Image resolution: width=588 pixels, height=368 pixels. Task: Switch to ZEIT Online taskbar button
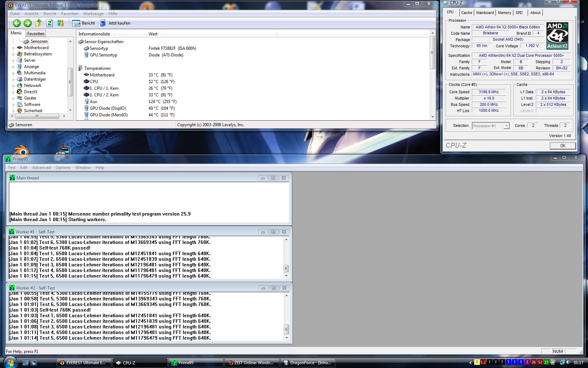tap(252, 363)
